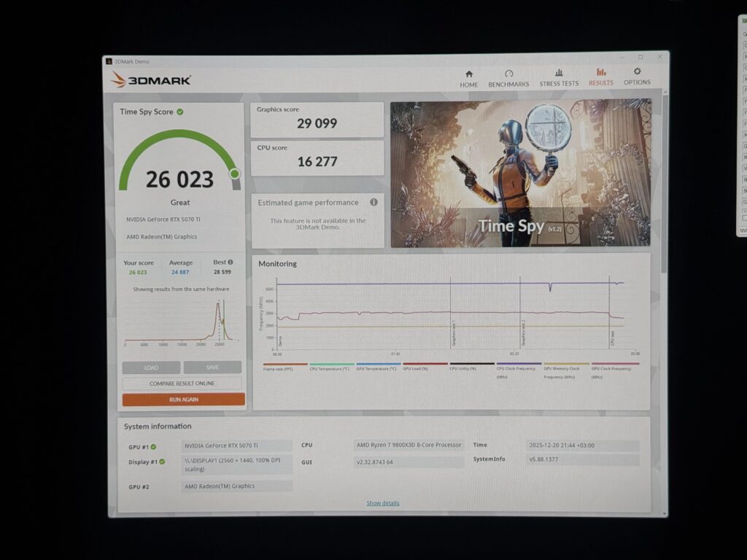This screenshot has height=560, width=747.
Task: Click the Monitoring panel heading
Action: pyautogui.click(x=277, y=264)
